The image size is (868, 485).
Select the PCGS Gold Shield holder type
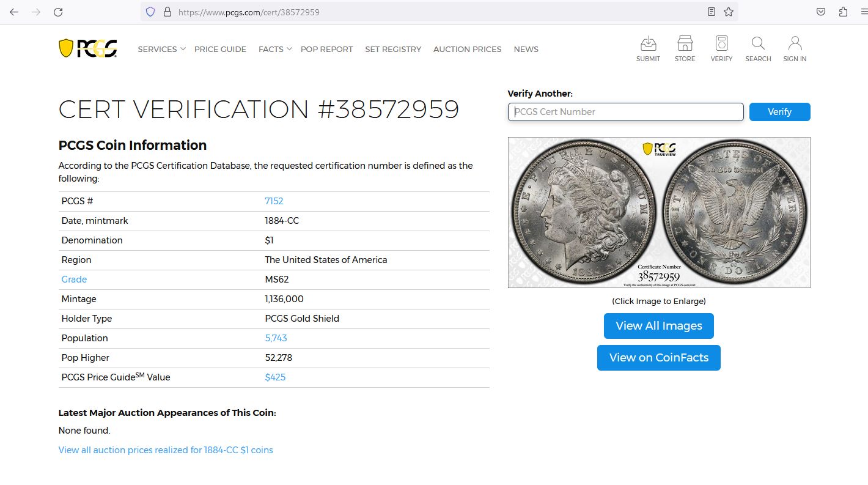pyautogui.click(x=302, y=319)
